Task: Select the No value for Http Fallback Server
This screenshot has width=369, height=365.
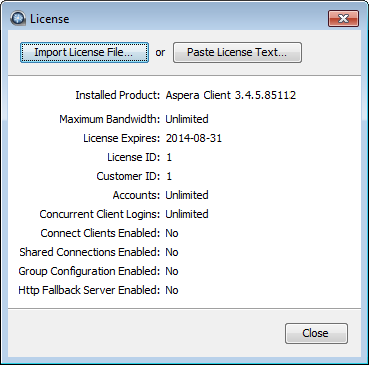Action: pyautogui.click(x=172, y=290)
